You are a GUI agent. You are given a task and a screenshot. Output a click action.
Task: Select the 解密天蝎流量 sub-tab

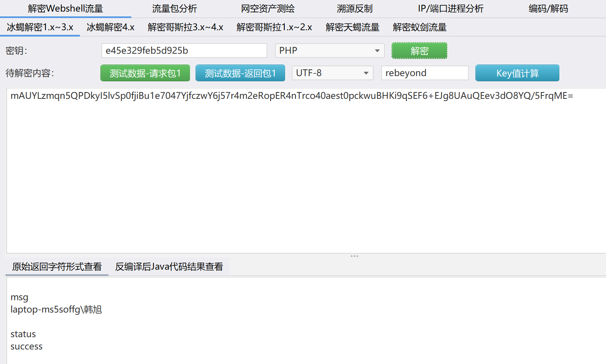coord(352,27)
